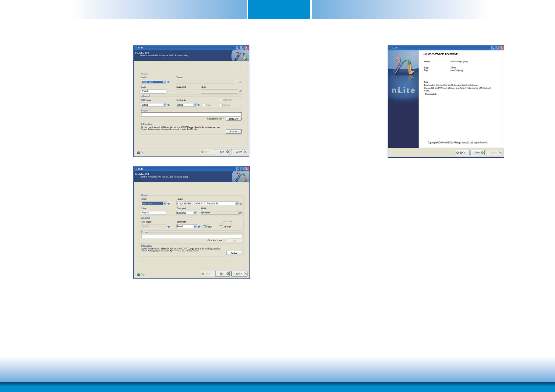Screen dimensions: 555x392
Task: Open Mode dropdown showing Direct Burn
Action: (x=154, y=203)
